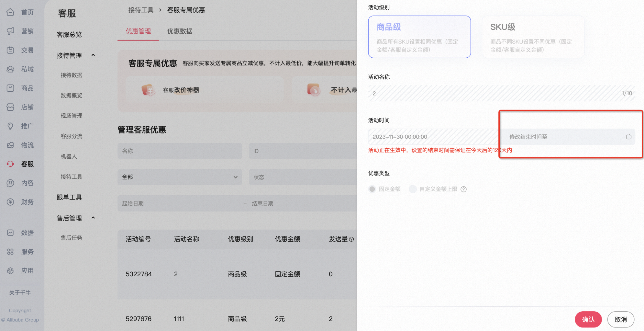Switch to the 优惠管理 tab
This screenshot has height=331, width=644.
click(x=138, y=31)
